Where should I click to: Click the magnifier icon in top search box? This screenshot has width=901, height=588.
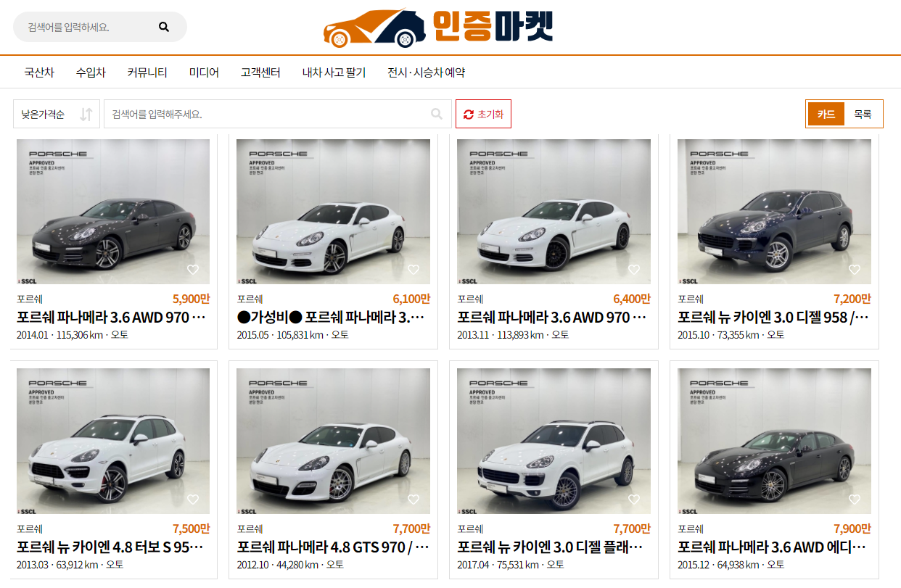164,27
